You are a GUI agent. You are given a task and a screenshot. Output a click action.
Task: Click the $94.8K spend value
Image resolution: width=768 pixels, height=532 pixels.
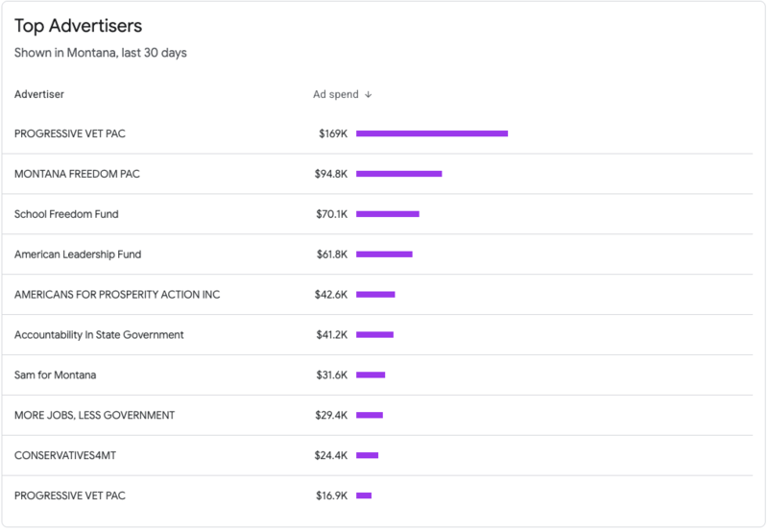pyautogui.click(x=331, y=174)
